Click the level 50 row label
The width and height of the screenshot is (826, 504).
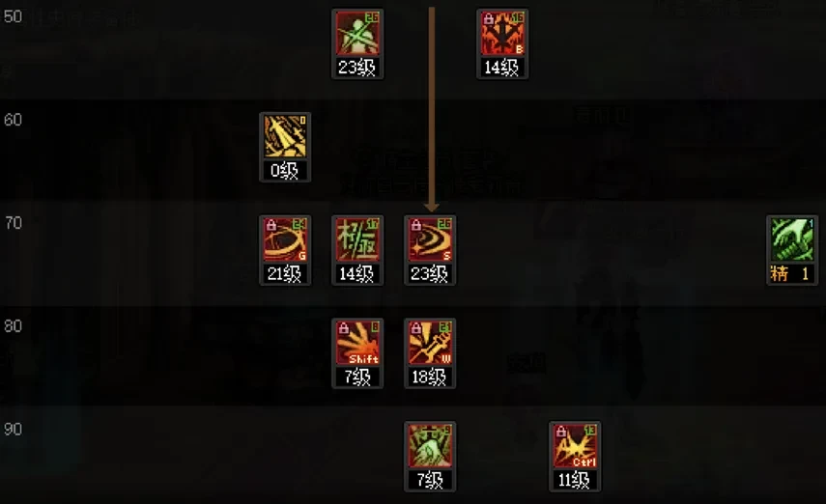pyautogui.click(x=13, y=16)
